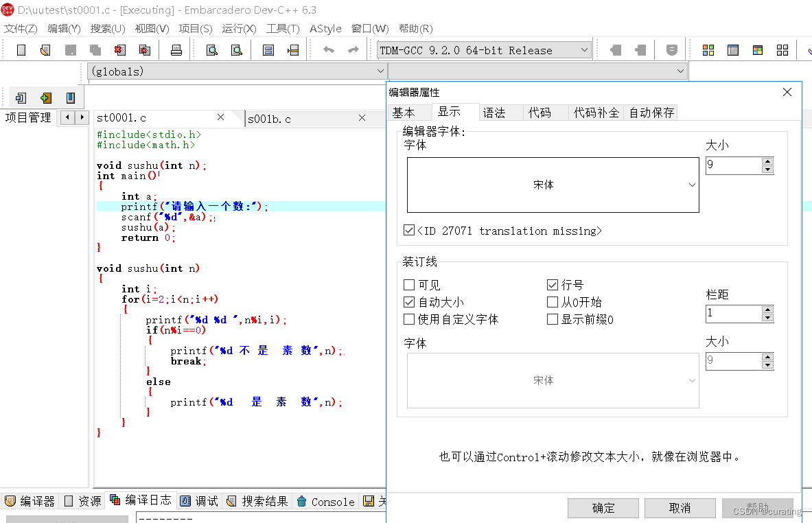The image size is (812, 523).
Task: Click the Go to Line toolbar icon
Action: point(293,50)
